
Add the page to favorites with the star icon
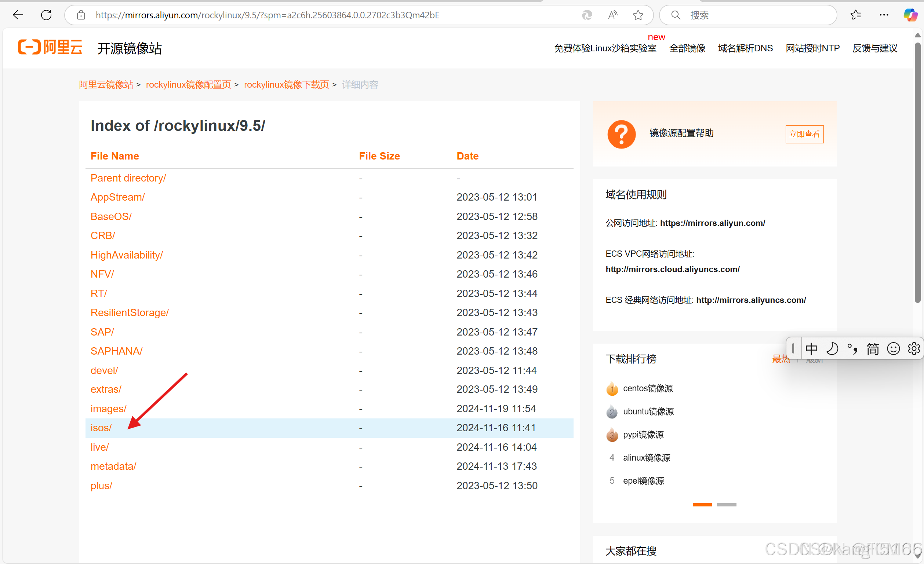click(638, 15)
